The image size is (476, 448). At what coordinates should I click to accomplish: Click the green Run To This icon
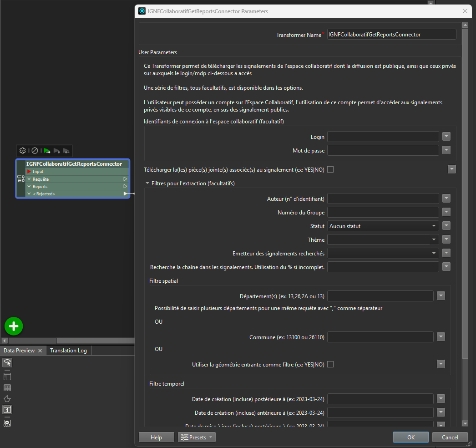(x=47, y=151)
